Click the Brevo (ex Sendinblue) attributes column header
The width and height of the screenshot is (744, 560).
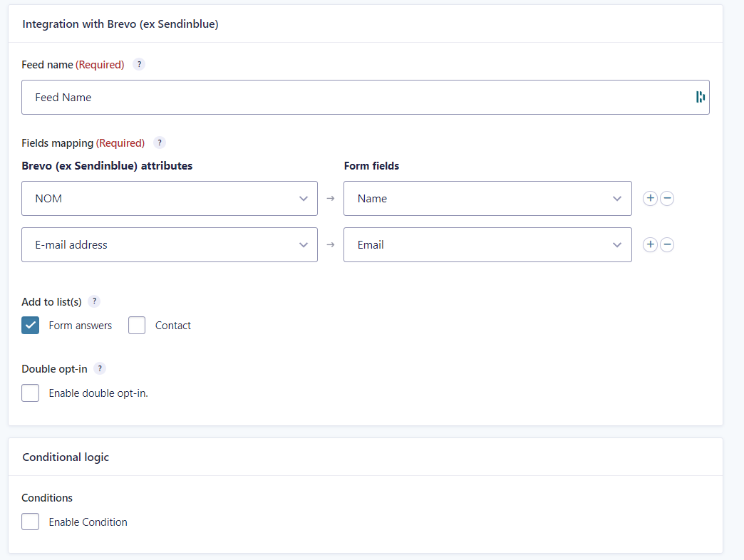click(107, 166)
